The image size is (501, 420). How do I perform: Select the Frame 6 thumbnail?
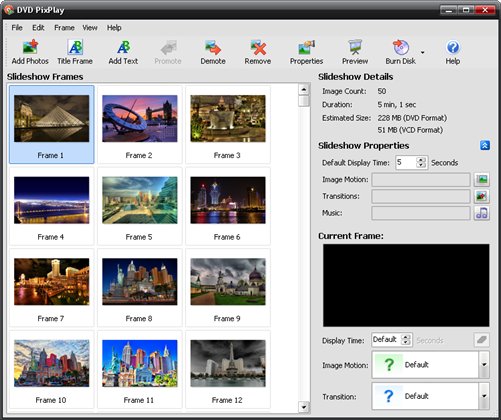tap(228, 206)
